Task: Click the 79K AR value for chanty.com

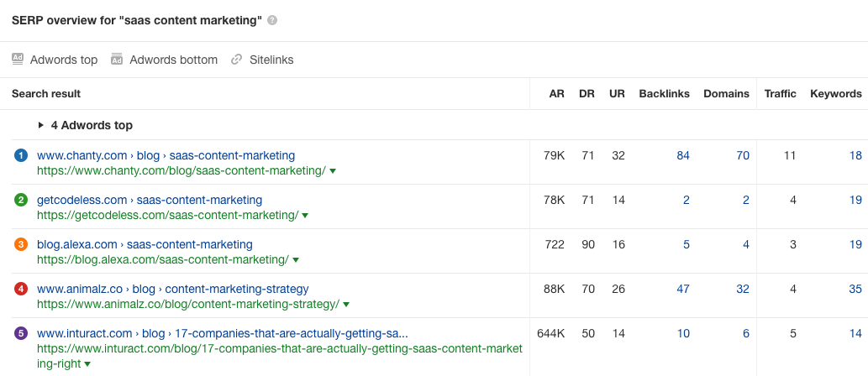Action: tap(554, 155)
